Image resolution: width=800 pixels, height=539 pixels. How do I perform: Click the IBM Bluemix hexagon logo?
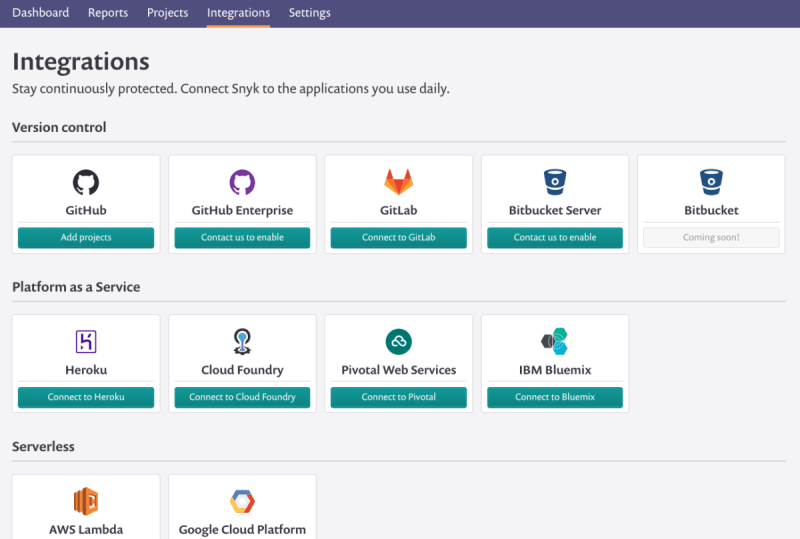(x=555, y=341)
